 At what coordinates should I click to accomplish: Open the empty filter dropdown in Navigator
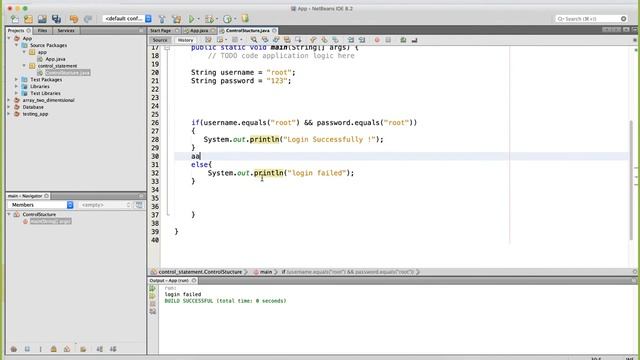point(105,205)
